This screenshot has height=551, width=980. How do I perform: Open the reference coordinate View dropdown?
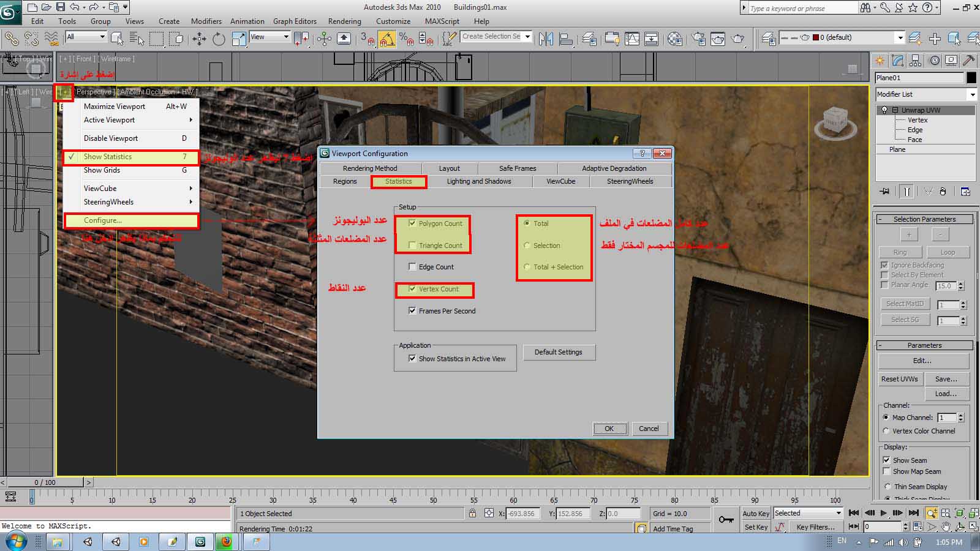(269, 37)
